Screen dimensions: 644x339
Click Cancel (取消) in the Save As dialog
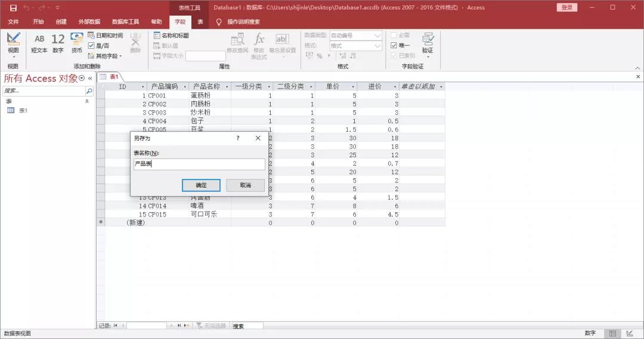point(245,185)
